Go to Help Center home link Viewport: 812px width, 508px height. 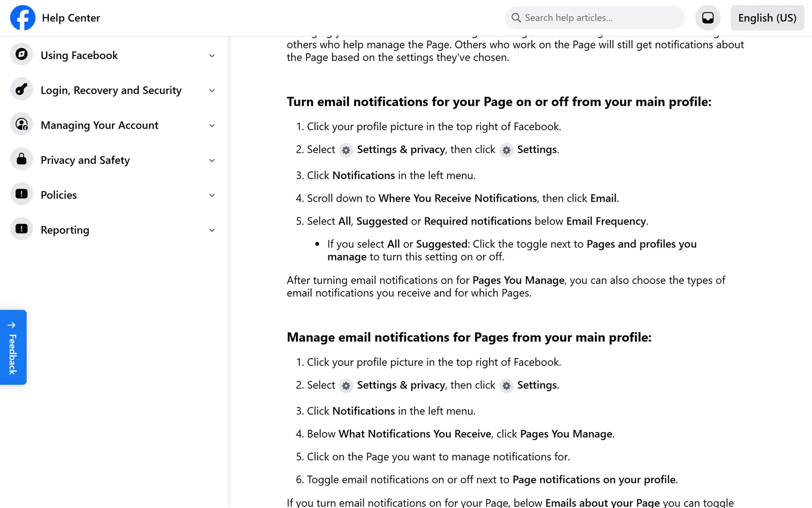tap(71, 18)
